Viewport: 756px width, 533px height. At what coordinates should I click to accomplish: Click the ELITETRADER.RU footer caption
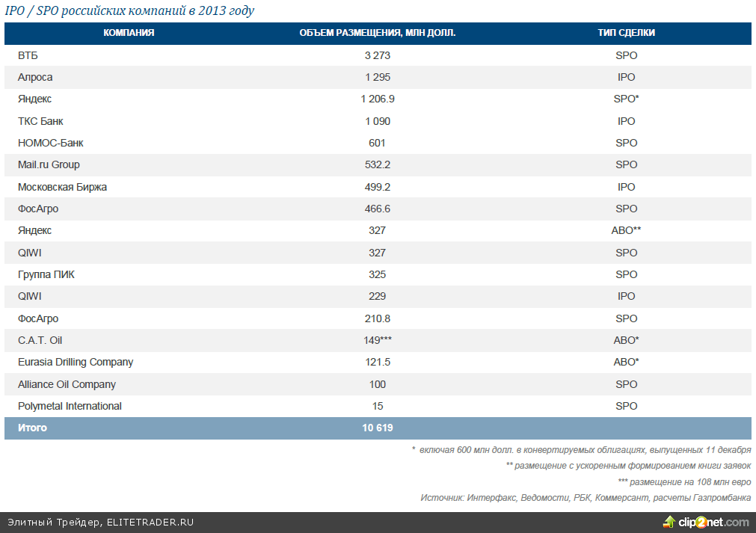[100, 522]
